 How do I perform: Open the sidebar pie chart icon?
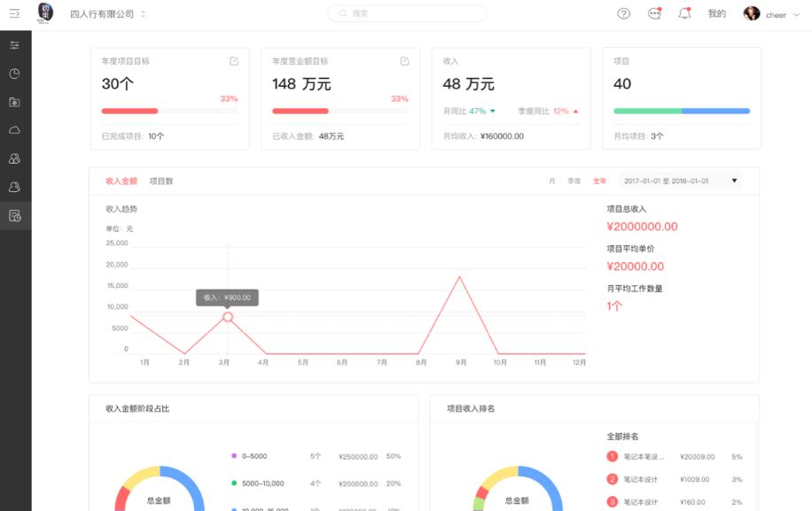pyautogui.click(x=14, y=74)
